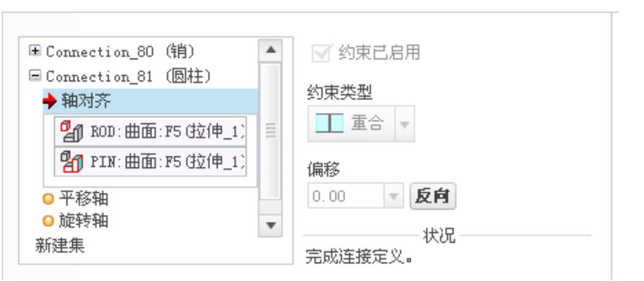The height and width of the screenshot is (281, 644).
Task: Click the ROD component reference icon
Action: (71, 132)
